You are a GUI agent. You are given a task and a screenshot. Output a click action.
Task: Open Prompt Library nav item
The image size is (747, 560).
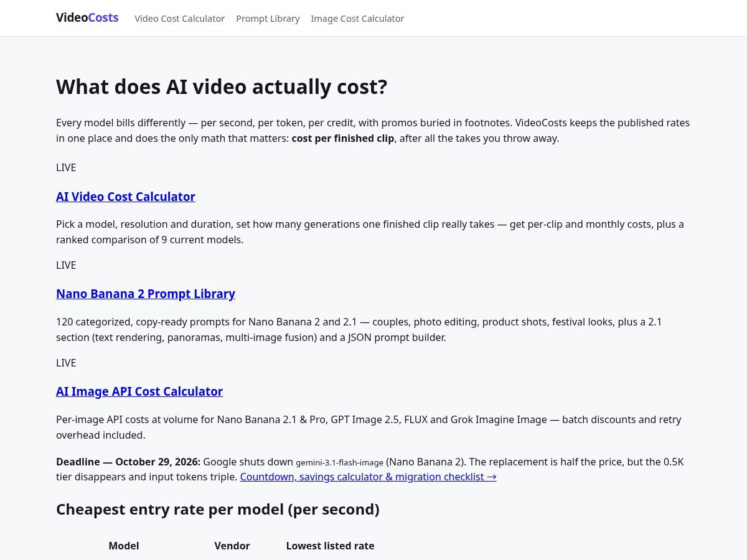268,19
